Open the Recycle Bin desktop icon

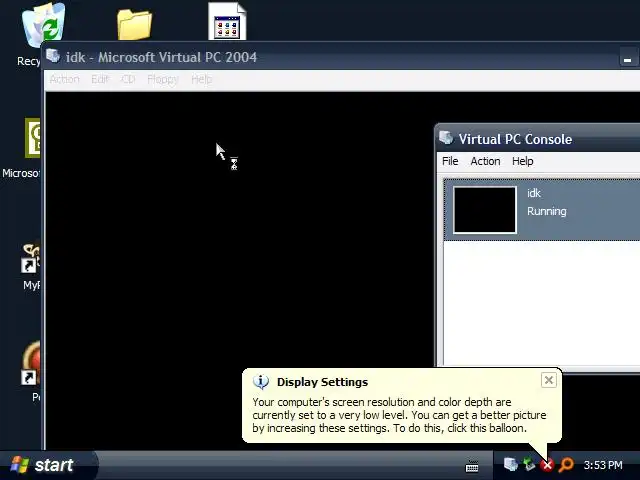point(43,23)
